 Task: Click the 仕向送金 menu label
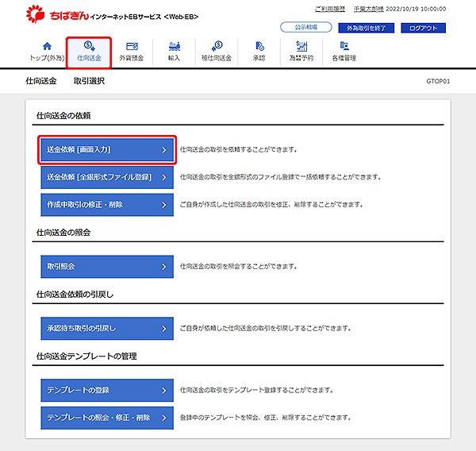[89, 58]
